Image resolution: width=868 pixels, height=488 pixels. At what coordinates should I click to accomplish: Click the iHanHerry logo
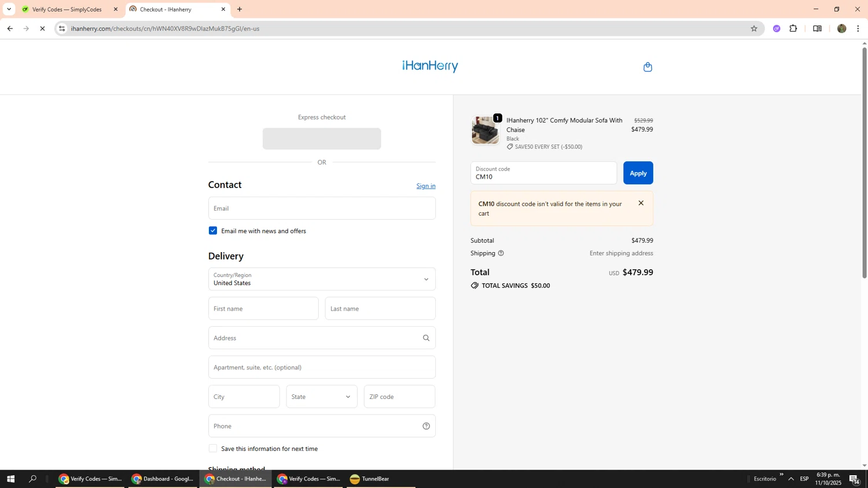click(430, 66)
